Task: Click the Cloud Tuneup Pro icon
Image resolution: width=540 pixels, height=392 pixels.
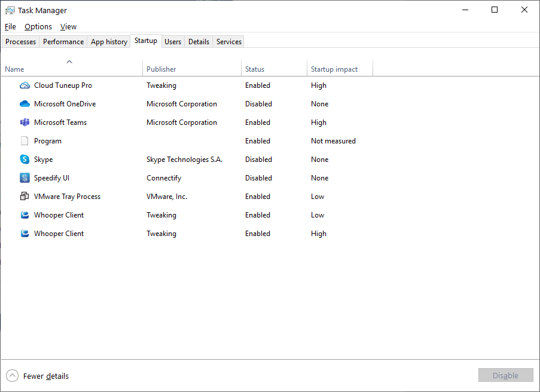Action: [x=25, y=85]
